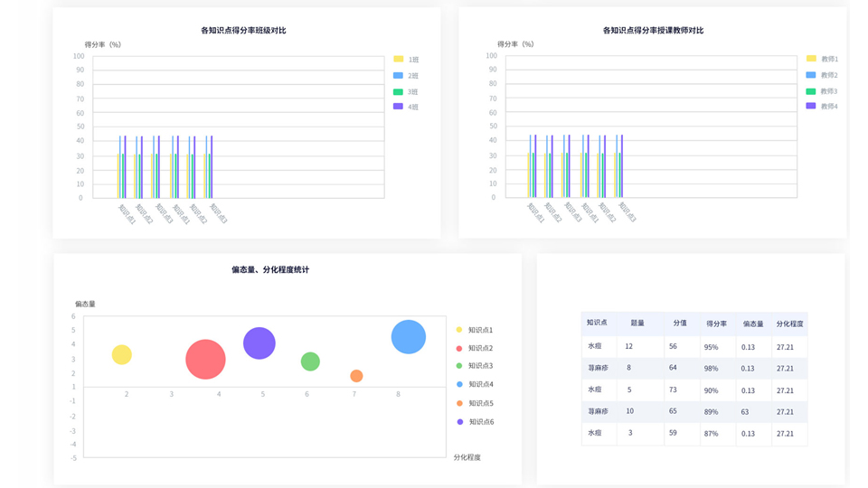Select the purple bubble in scatter chart

(259, 343)
